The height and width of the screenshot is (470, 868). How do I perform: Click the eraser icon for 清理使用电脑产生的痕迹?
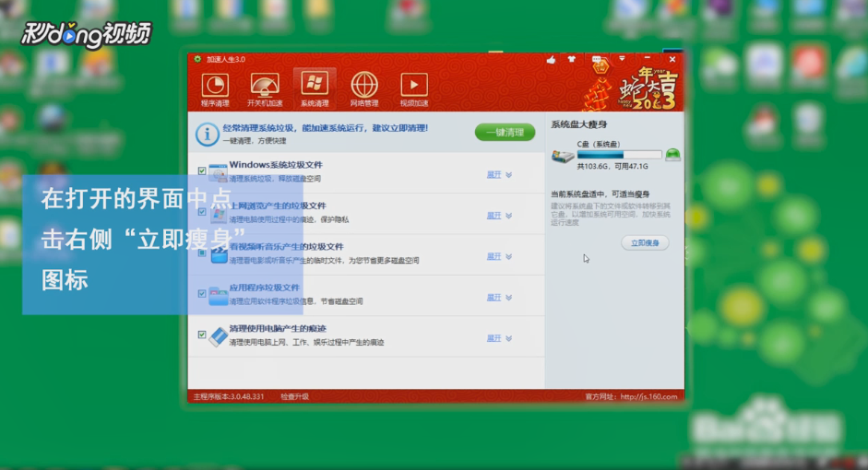[x=218, y=336]
